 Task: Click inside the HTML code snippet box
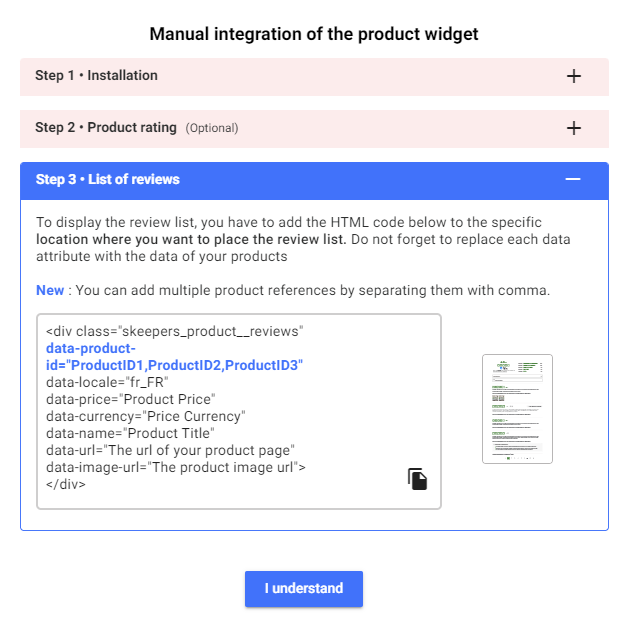pyautogui.click(x=239, y=411)
